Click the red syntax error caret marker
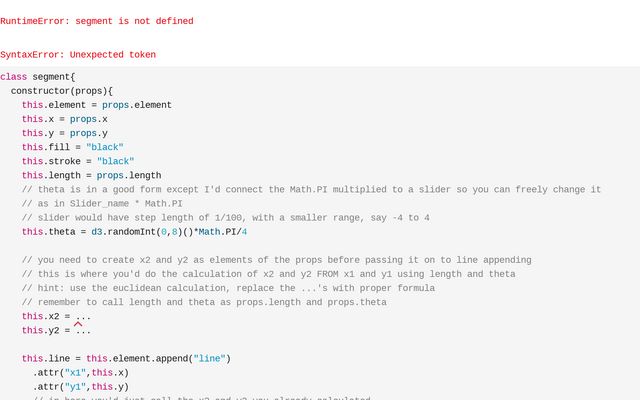The image size is (640, 400). pos(78,323)
